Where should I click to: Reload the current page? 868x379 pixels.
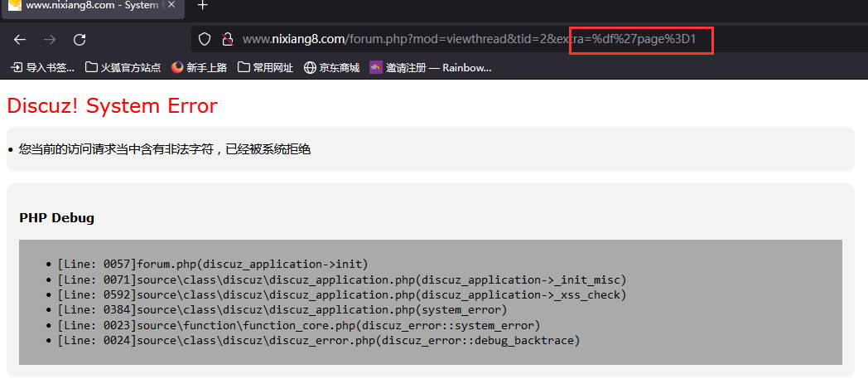click(80, 39)
